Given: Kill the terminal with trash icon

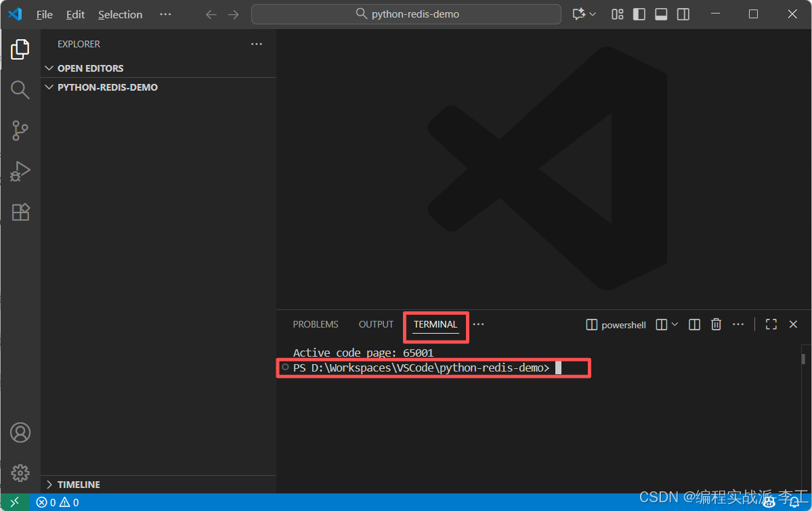Looking at the screenshot, I should click(x=717, y=325).
